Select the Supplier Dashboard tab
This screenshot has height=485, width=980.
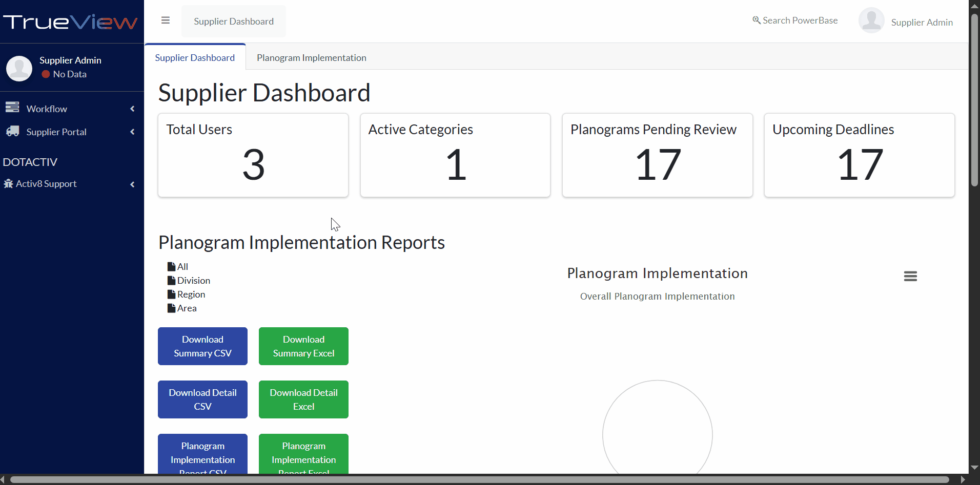(195, 58)
